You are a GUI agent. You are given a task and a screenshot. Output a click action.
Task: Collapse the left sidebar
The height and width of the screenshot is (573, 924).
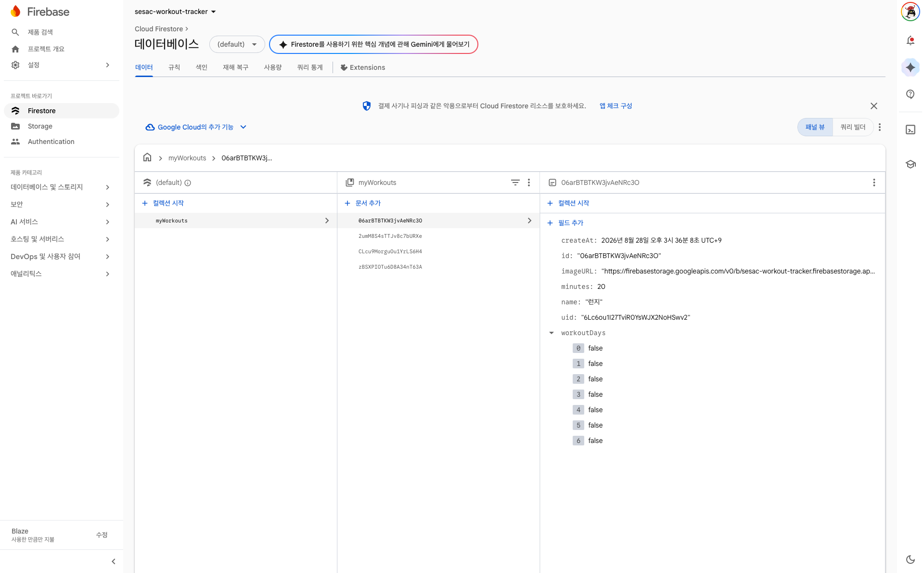114,561
